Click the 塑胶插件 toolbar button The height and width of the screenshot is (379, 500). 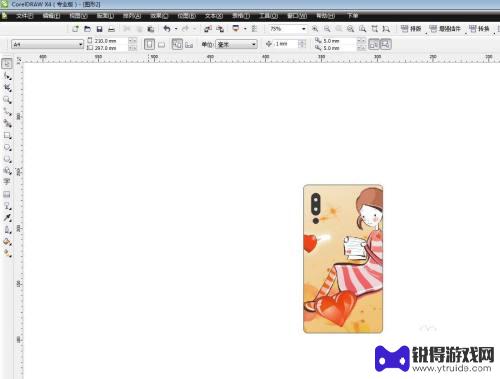(x=445, y=29)
